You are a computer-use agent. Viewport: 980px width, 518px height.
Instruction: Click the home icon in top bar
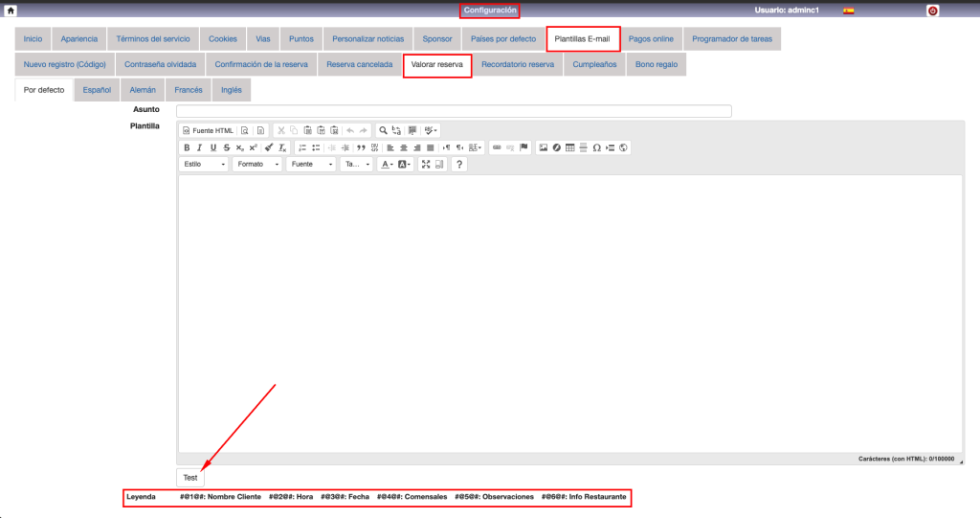[10, 10]
